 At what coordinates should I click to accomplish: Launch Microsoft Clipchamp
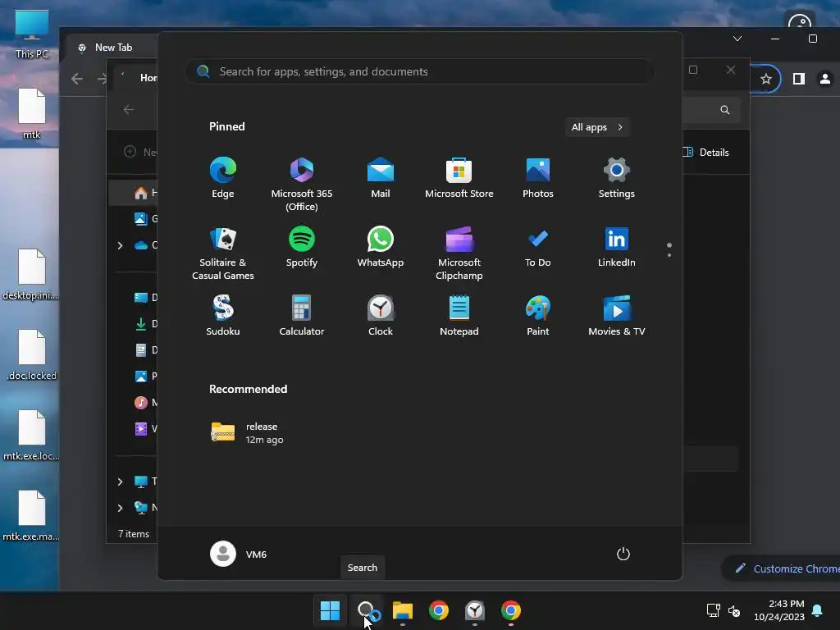tap(459, 253)
